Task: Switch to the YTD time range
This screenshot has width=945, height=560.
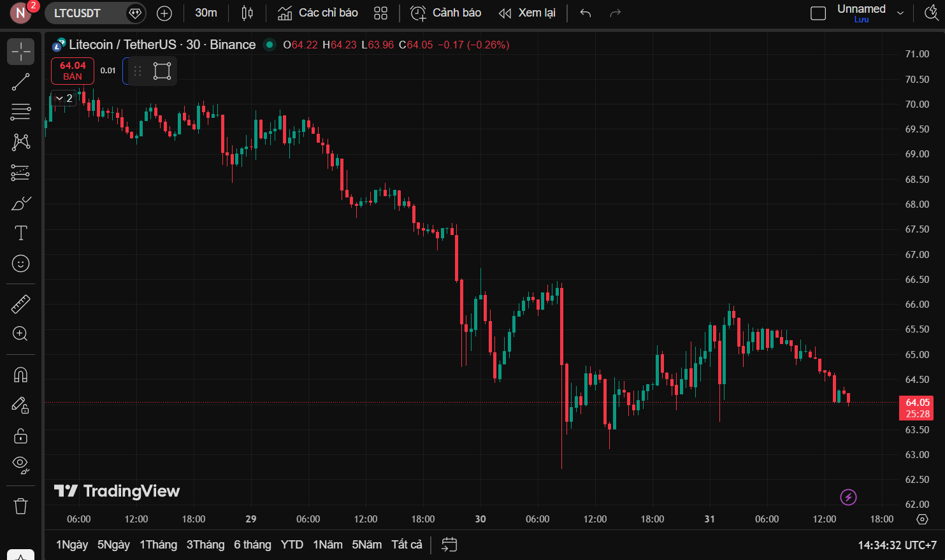Action: click(292, 545)
